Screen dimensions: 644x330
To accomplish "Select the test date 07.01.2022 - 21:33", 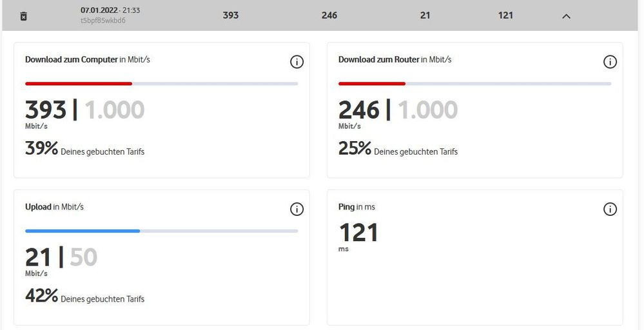I will click(110, 11).
